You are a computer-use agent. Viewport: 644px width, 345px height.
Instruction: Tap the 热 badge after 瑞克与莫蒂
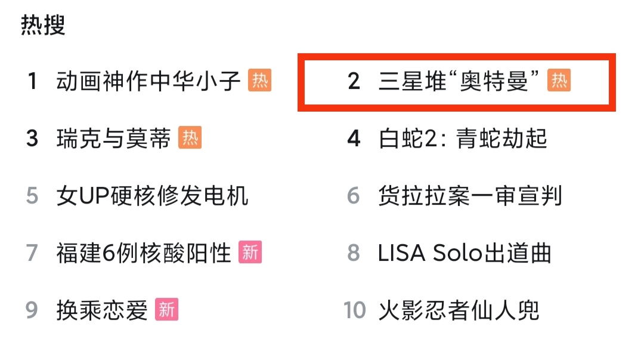click(190, 138)
